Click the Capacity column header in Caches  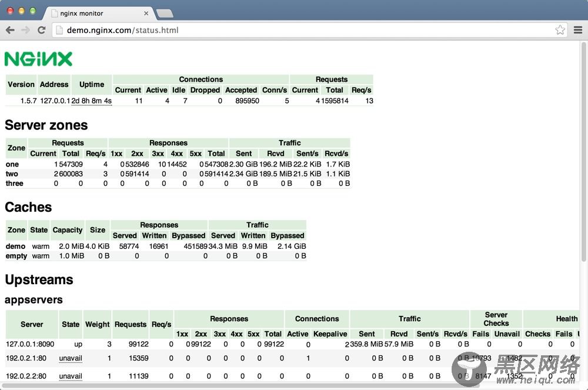point(68,230)
